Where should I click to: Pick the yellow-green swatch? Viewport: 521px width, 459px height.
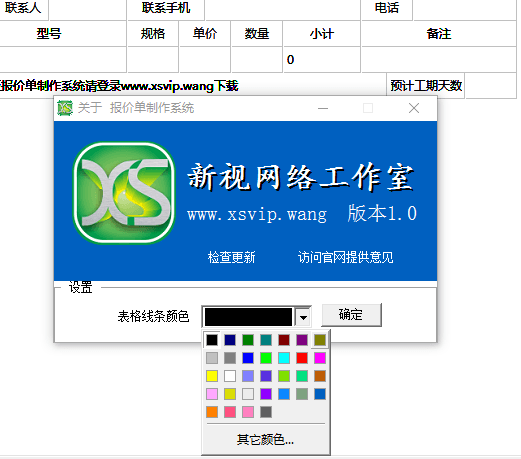[x=284, y=376]
